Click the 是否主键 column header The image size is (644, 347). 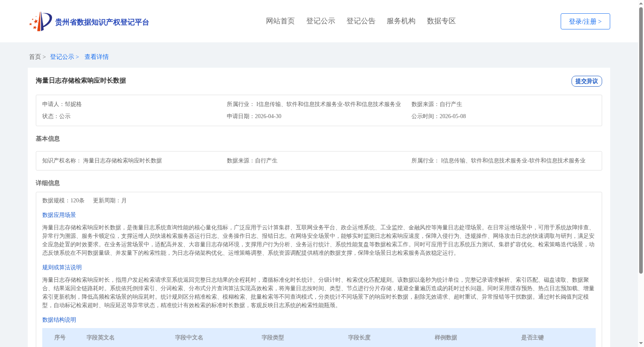tap(533, 337)
